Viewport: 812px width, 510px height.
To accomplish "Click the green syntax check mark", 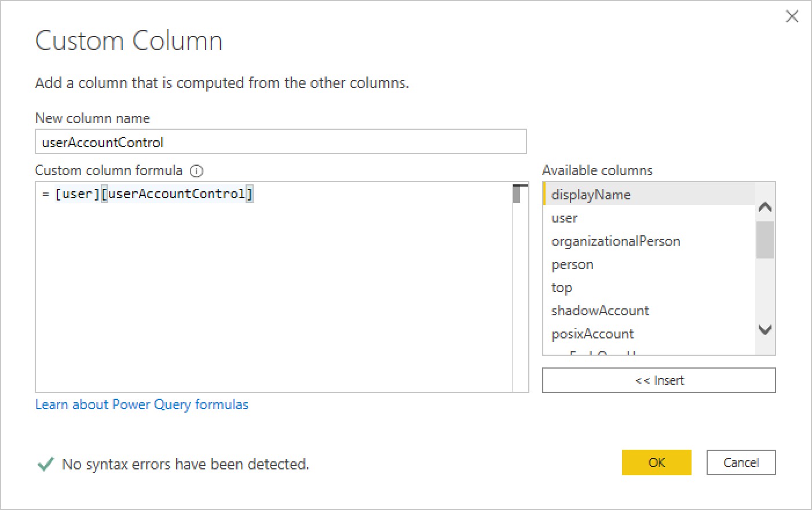I will point(46,464).
